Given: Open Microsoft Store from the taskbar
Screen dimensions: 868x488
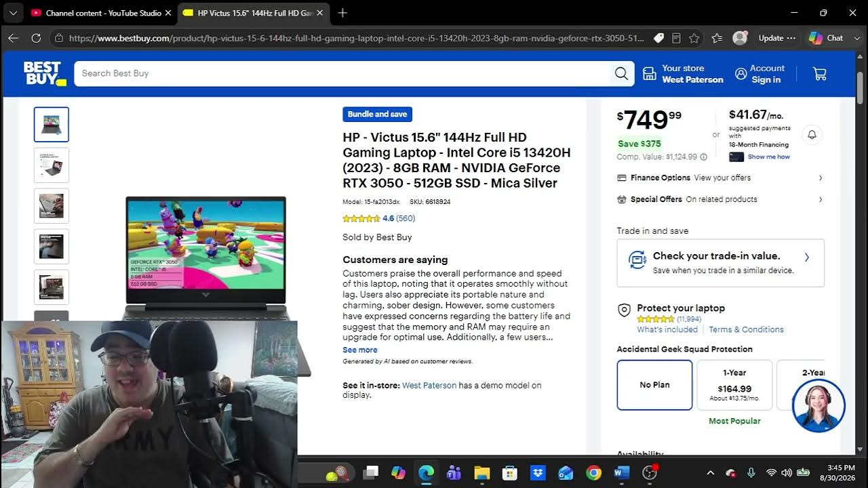Looking at the screenshot, I should [x=509, y=473].
